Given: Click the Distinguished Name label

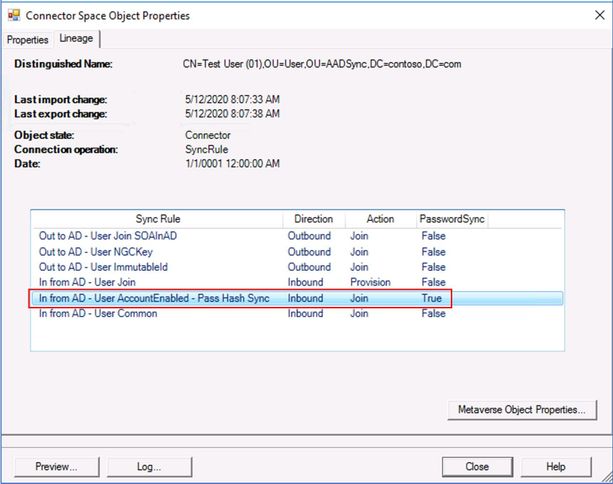Looking at the screenshot, I should [x=63, y=64].
